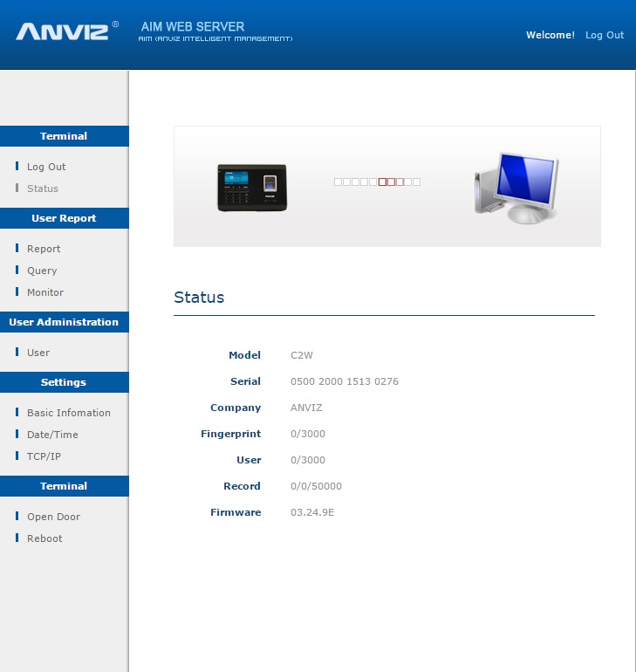The height and width of the screenshot is (672, 636).
Task: Open Date/Time settings
Action: pos(52,435)
